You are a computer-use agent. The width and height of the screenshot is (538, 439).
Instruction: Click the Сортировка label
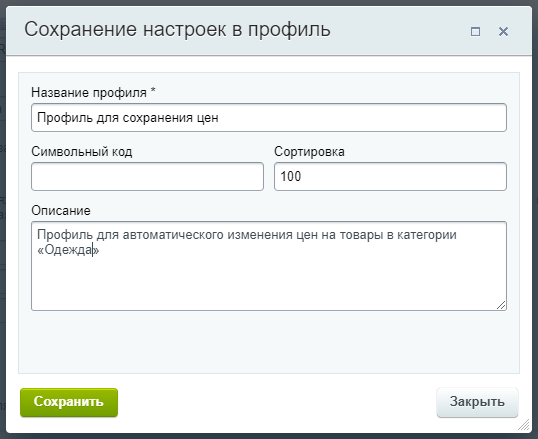pos(309,151)
